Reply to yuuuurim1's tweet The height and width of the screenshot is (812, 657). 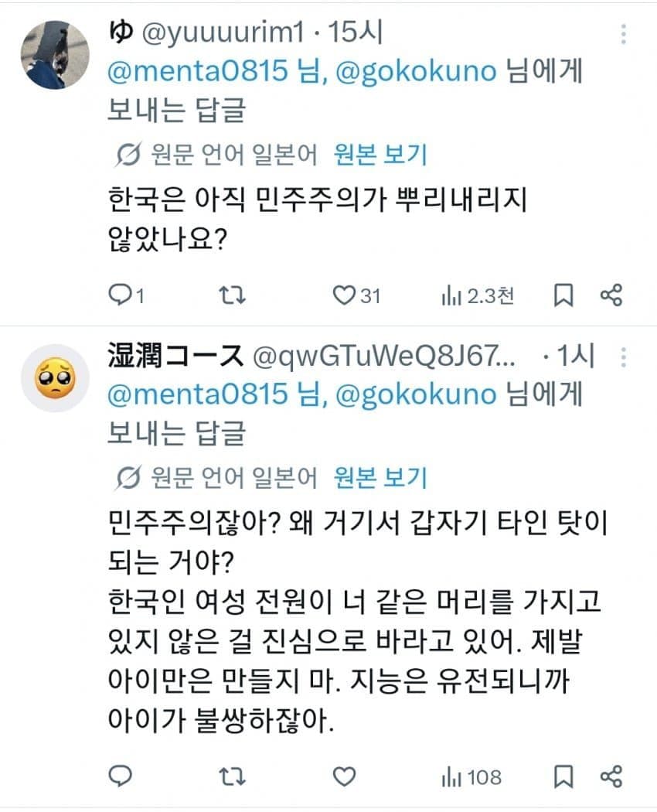126,295
